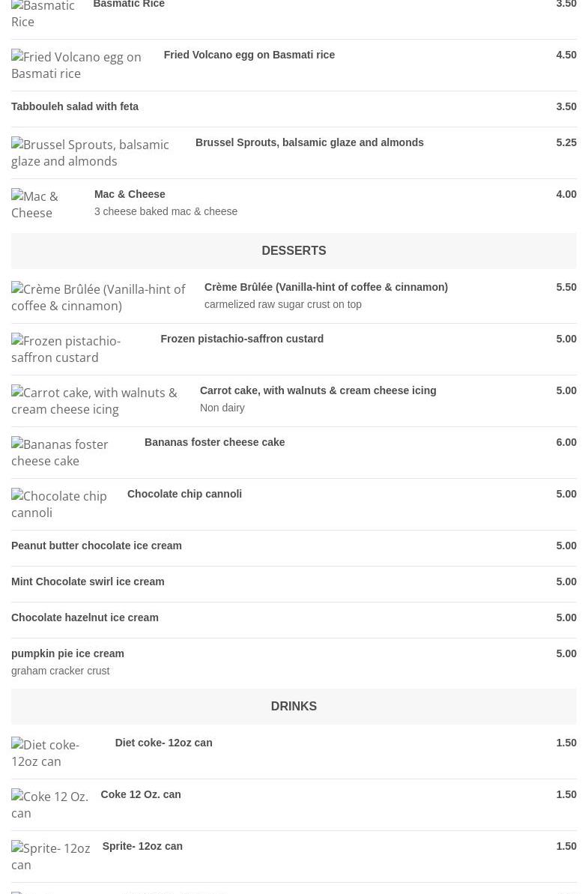Select the Tabbouleh salad with feta item
This screenshot has width=588, height=894.
point(75,106)
